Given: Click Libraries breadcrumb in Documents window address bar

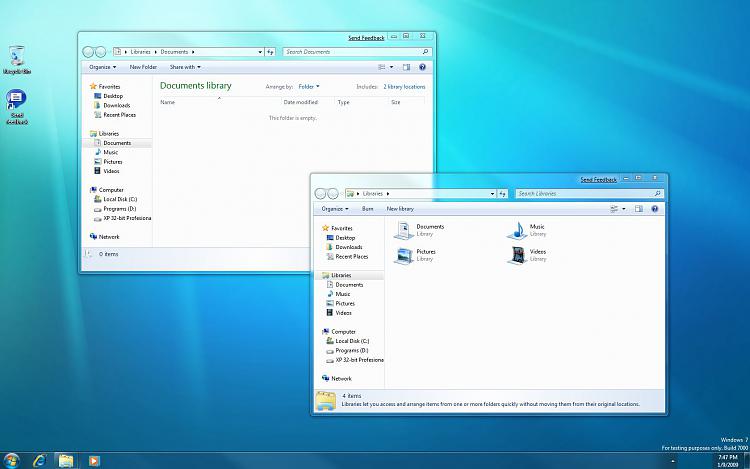Looking at the screenshot, I should coord(140,52).
